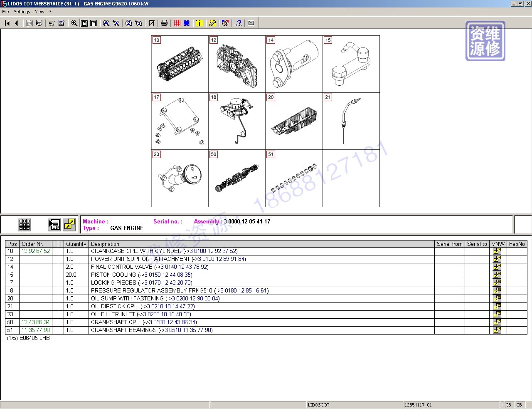Click VNW link icon for PRESSURE REGULATOR ASSEMBLY row

point(497,291)
